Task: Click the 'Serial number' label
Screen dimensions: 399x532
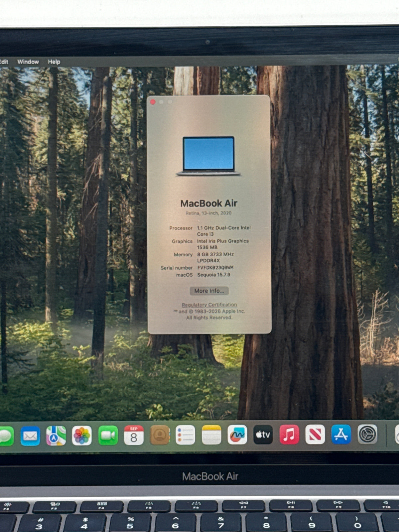Action: pyautogui.click(x=177, y=268)
